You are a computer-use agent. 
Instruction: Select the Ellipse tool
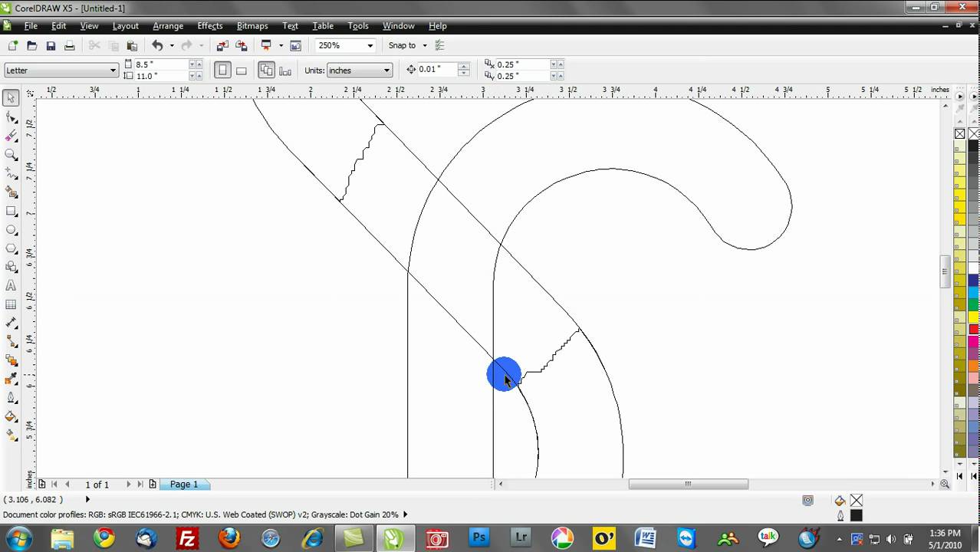coord(11,230)
